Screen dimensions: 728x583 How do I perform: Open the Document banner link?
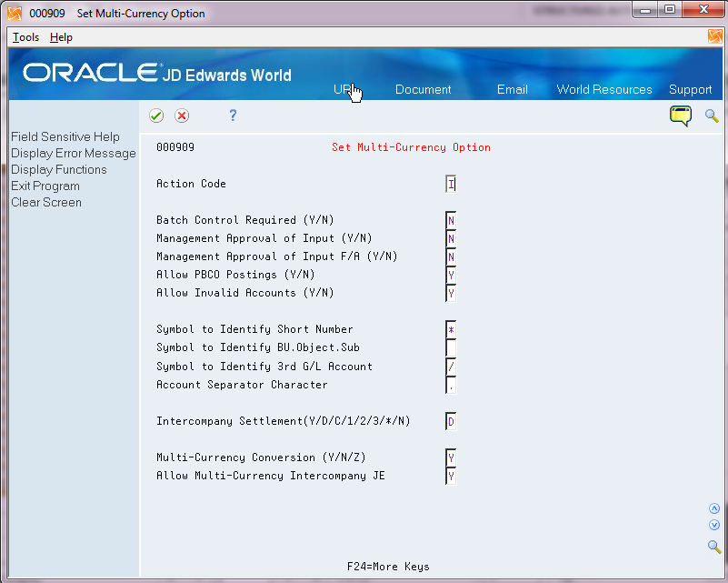pyautogui.click(x=423, y=89)
